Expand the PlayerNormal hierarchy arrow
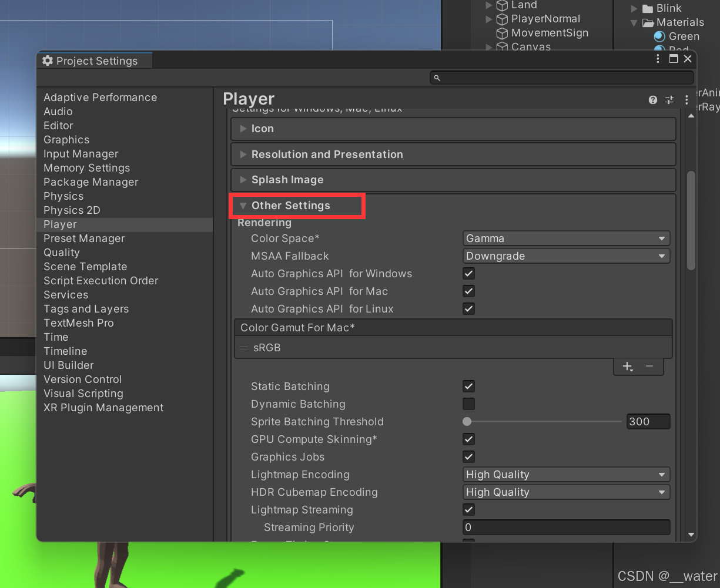This screenshot has height=588, width=720. pos(488,19)
